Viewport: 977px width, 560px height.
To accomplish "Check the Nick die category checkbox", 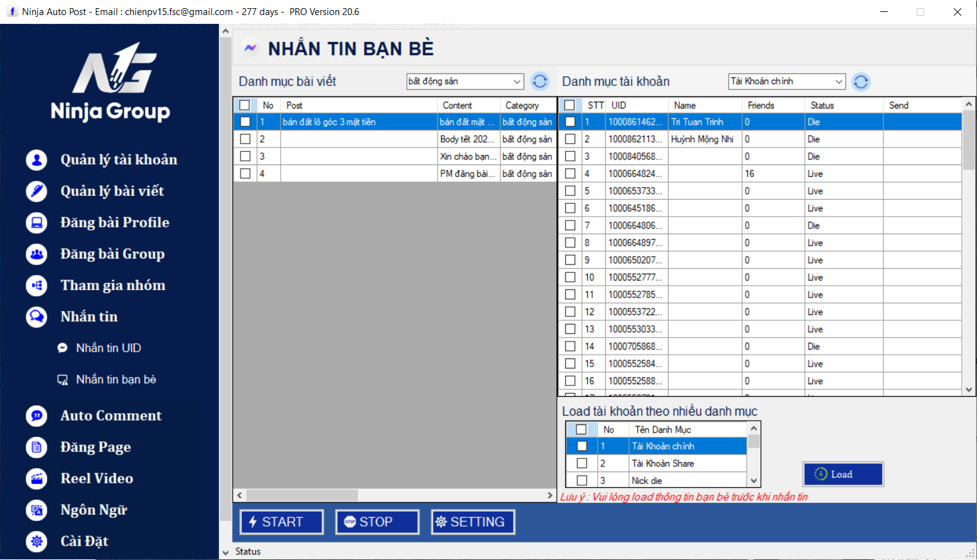I will [582, 481].
